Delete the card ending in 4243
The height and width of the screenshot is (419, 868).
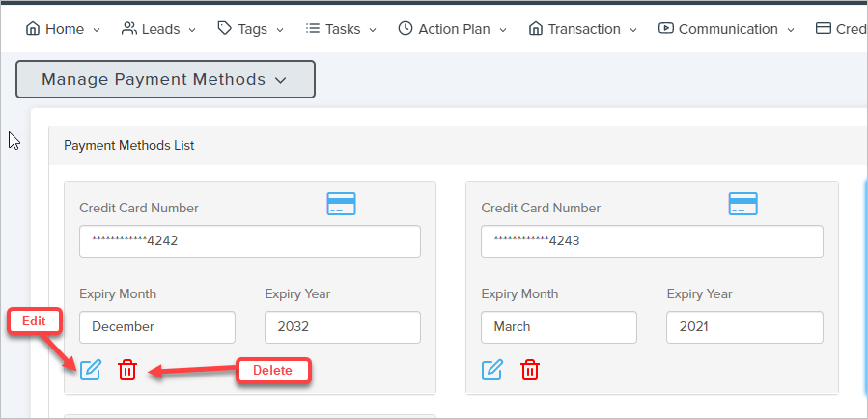(x=529, y=369)
